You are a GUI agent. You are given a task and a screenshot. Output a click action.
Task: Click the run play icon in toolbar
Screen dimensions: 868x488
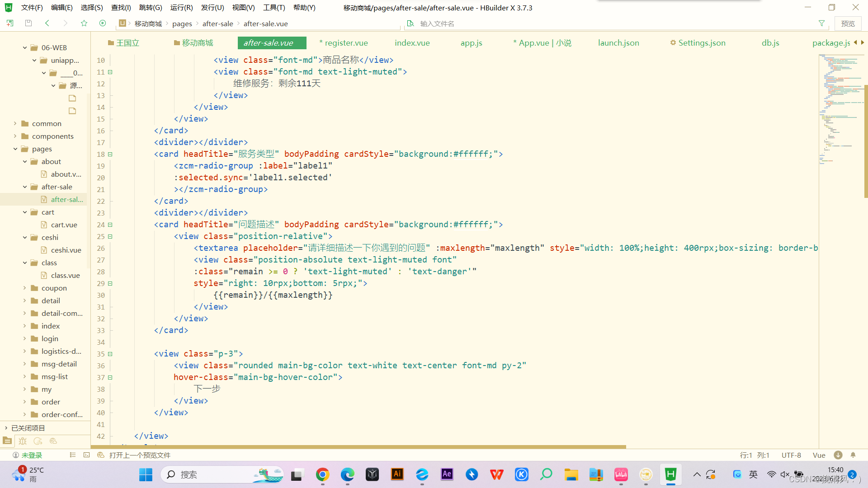click(103, 23)
